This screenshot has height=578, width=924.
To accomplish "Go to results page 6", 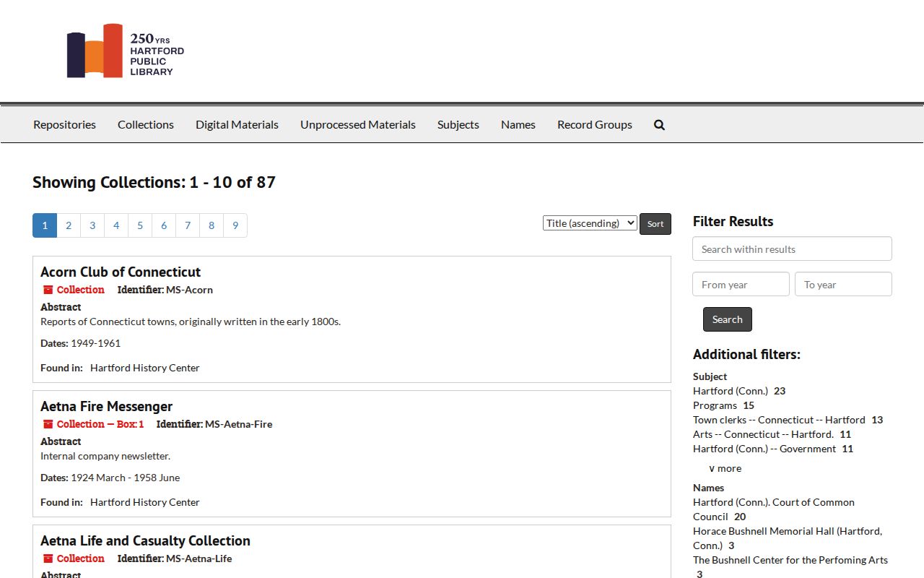I will coord(164,225).
